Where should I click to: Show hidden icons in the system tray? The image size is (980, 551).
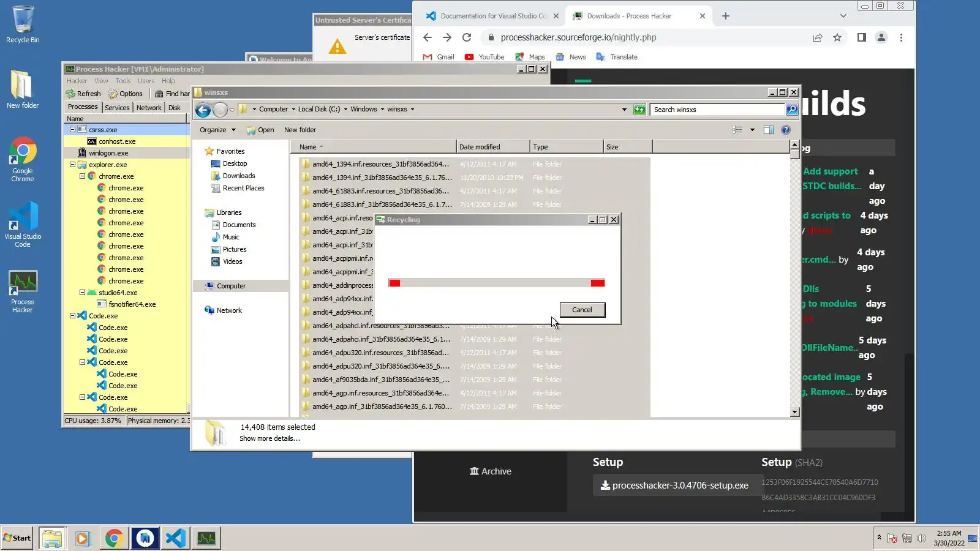coord(879,538)
